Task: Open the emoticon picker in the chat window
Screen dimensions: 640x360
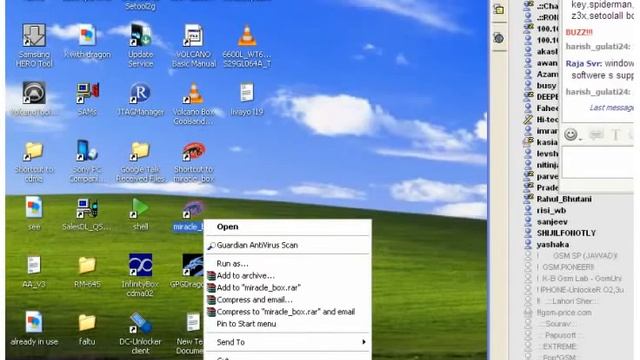Action: 571,134
